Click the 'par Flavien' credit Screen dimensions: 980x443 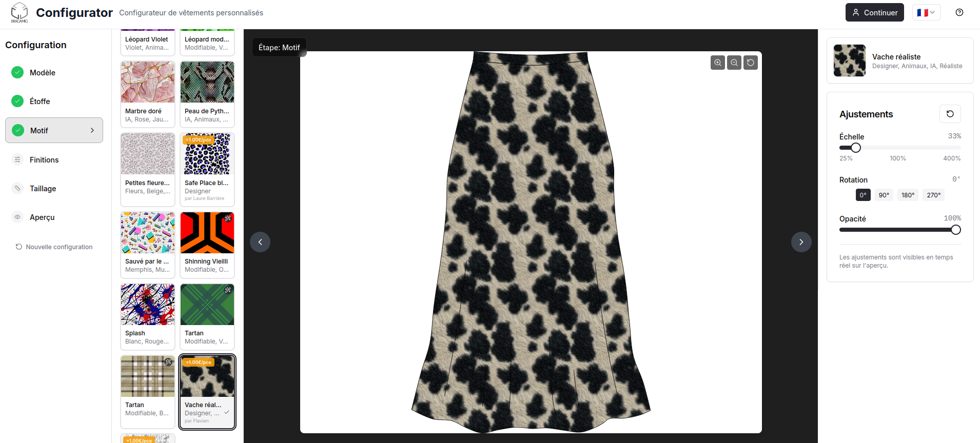[197, 421]
